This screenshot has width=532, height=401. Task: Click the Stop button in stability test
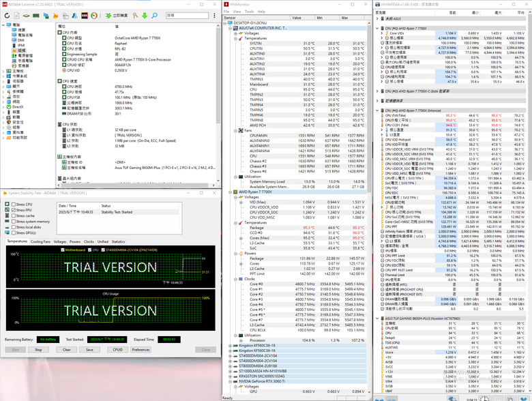click(38, 350)
